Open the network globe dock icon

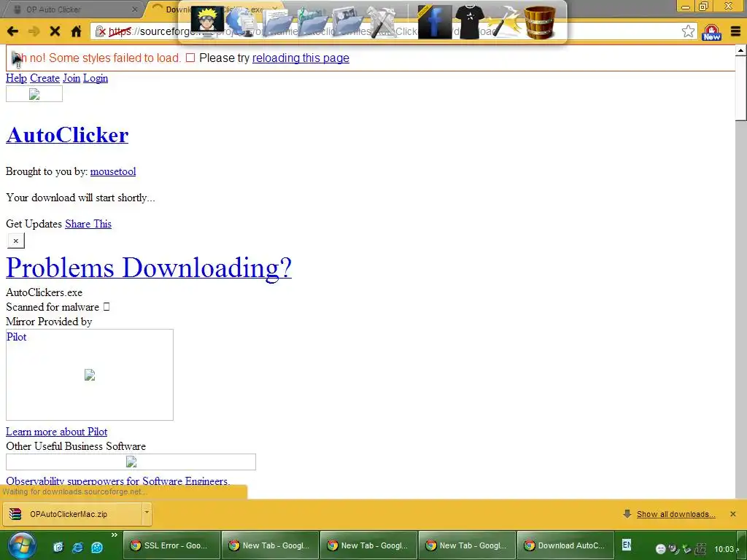point(242,22)
